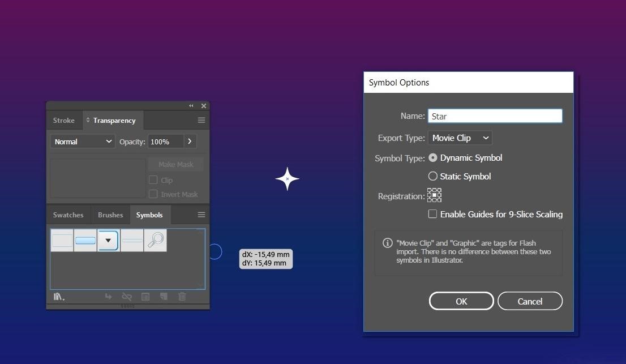Click Cancel in Symbol Options dialog

530,301
